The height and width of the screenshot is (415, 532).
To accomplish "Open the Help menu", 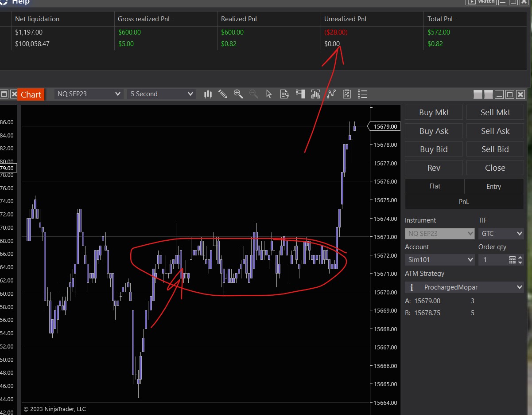I will [x=20, y=2].
